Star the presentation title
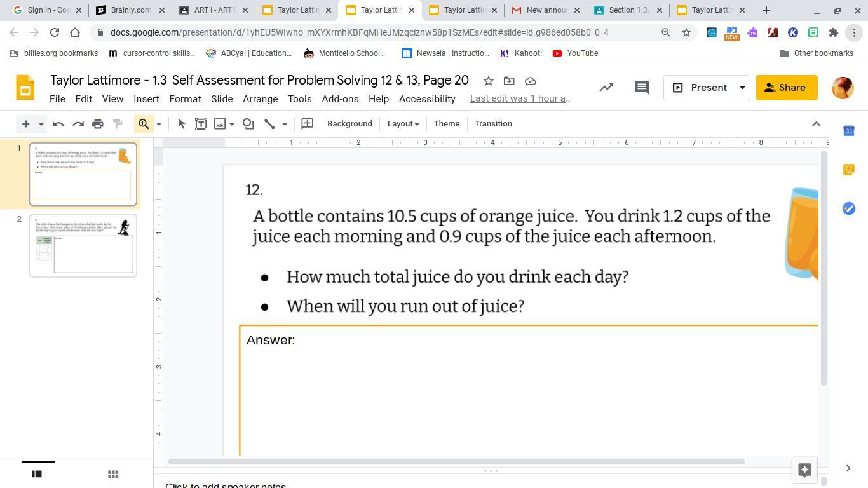 coord(488,81)
